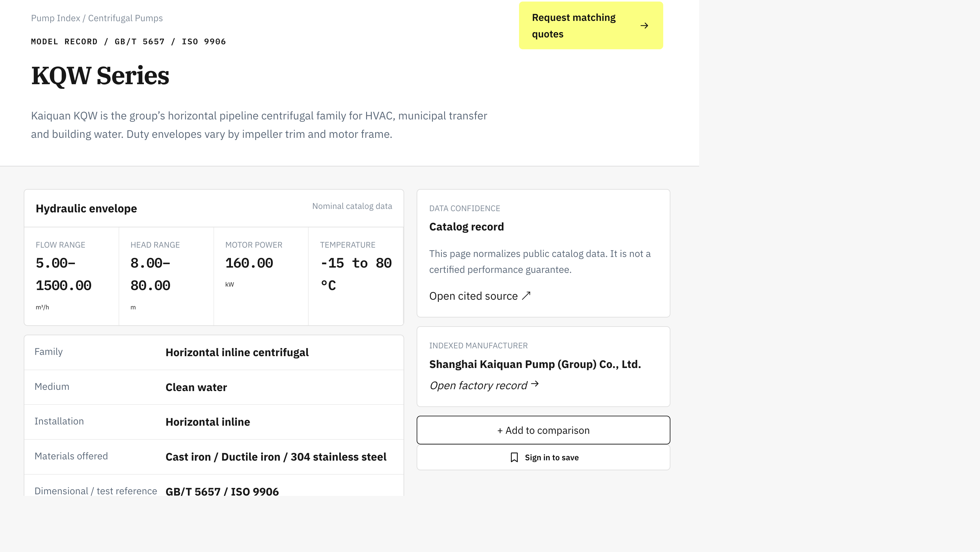Image resolution: width=980 pixels, height=552 pixels.
Task: Click the external link arrow after Open cited source
Action: [x=526, y=295]
